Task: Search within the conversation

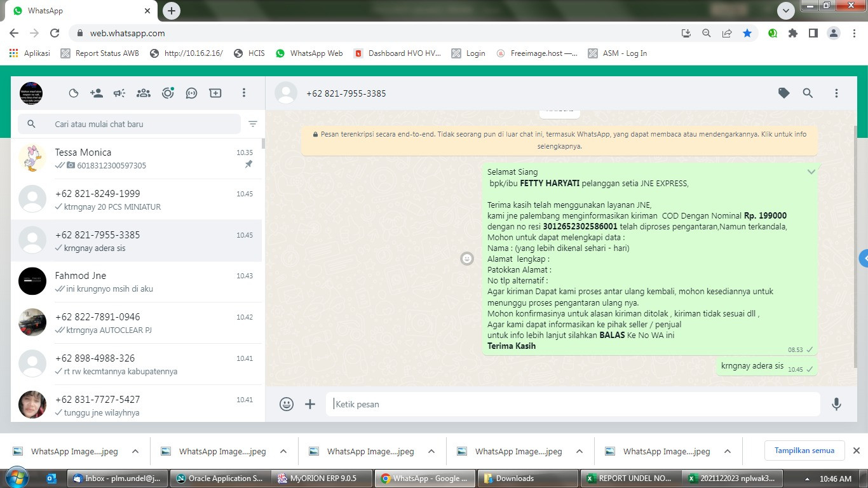Action: (x=808, y=93)
